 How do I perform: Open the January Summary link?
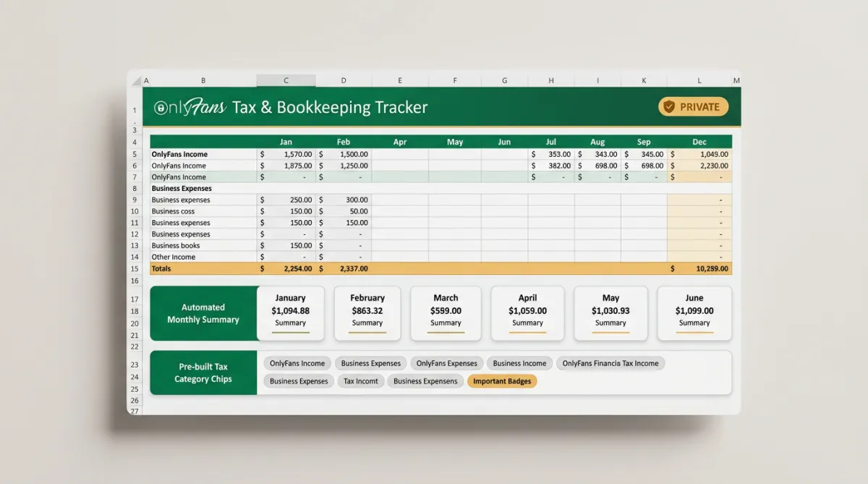(x=291, y=323)
